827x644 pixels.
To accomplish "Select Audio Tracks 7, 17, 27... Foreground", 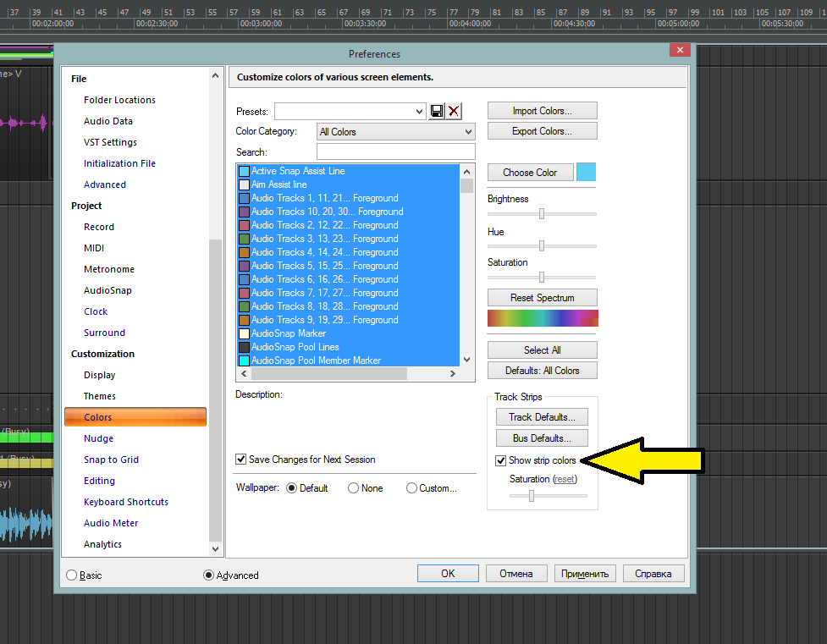I will [349, 293].
